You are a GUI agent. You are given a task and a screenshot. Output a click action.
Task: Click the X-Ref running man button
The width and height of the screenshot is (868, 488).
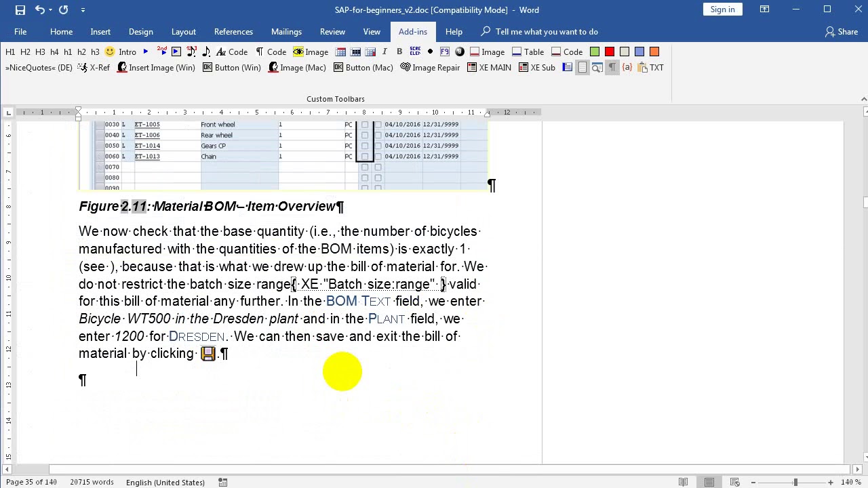(94, 68)
